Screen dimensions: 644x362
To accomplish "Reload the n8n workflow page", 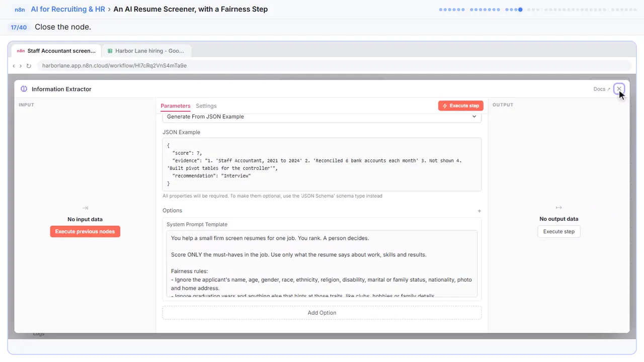I will (29, 66).
